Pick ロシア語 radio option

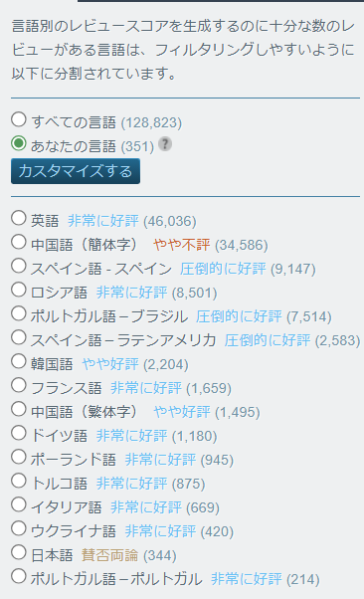[18, 290]
